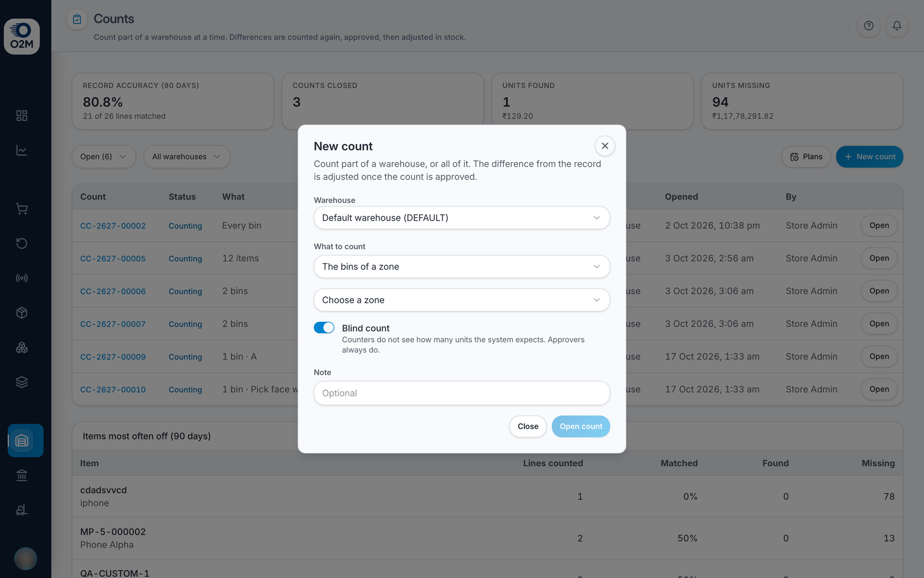This screenshot has width=924, height=578.
Task: Open the user avatar at sidebar bottom
Action: pos(26,559)
